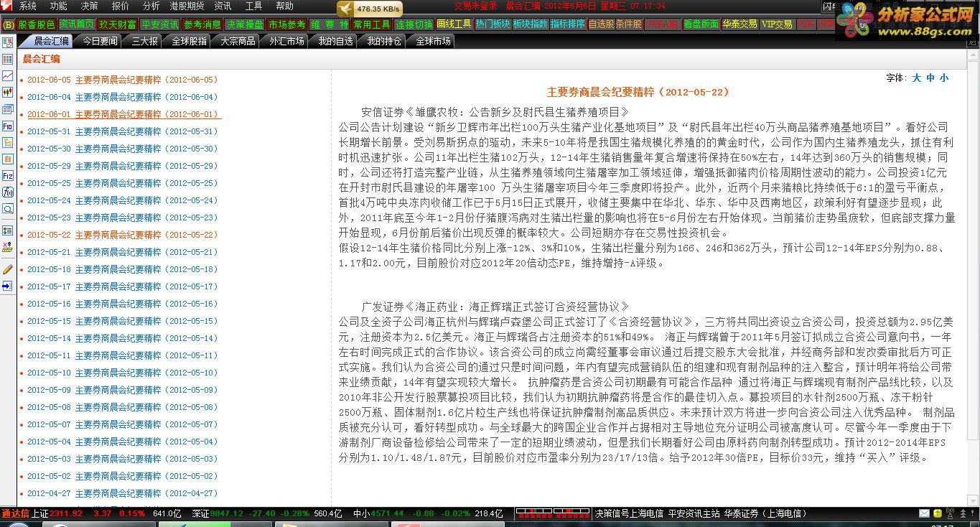Click the F10 company info icon
The width and height of the screenshot is (980, 527).
[7, 126]
